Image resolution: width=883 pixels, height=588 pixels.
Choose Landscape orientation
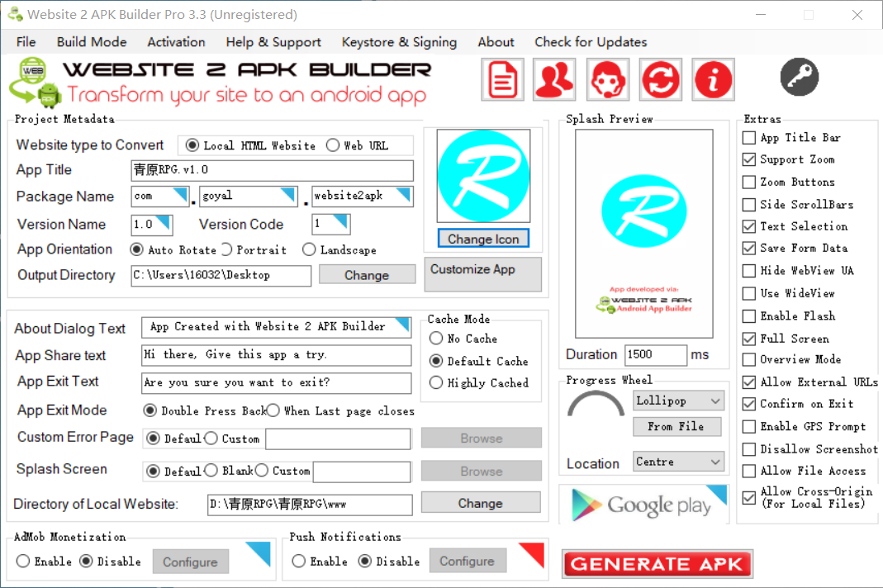(x=309, y=249)
